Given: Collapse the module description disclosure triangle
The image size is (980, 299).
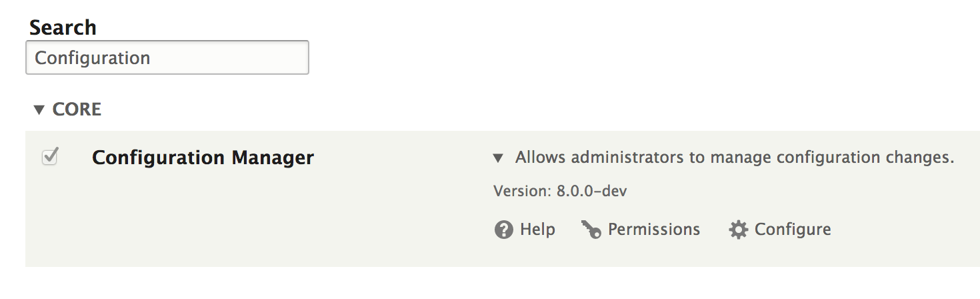Looking at the screenshot, I should tap(497, 158).
